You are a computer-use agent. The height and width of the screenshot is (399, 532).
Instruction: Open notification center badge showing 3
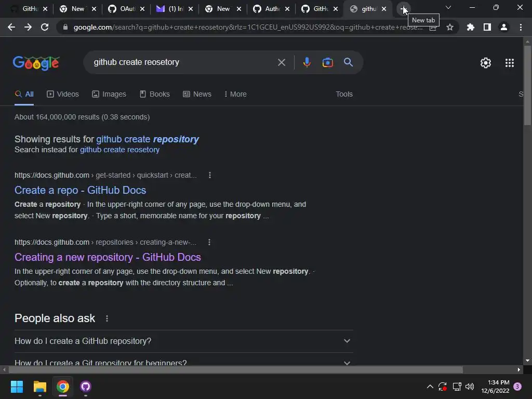517,387
